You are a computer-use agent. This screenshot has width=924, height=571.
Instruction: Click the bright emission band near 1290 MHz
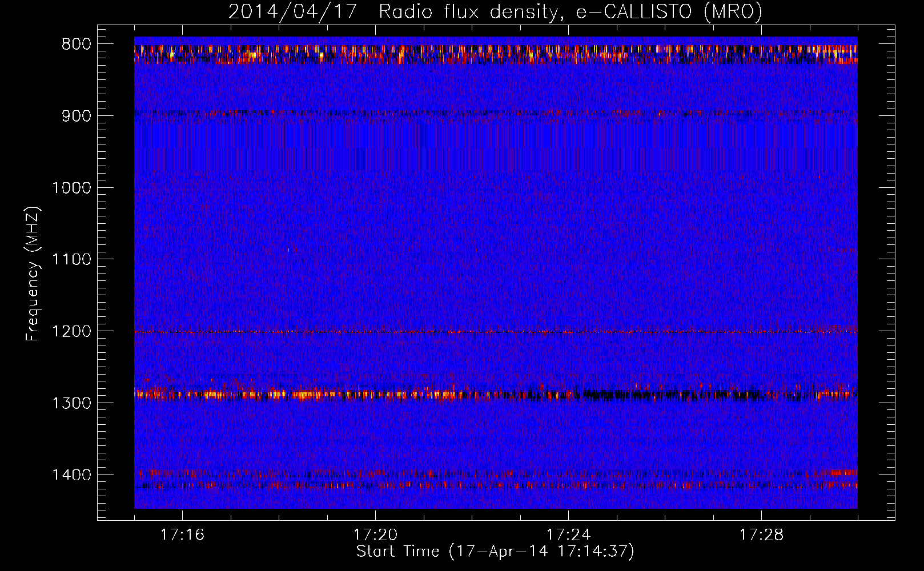pos(496,393)
